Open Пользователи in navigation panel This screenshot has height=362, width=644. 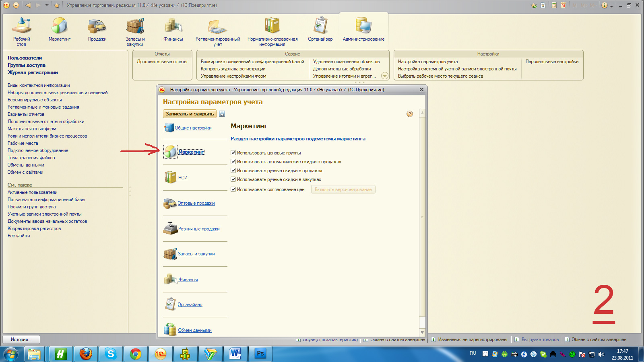coord(25,58)
